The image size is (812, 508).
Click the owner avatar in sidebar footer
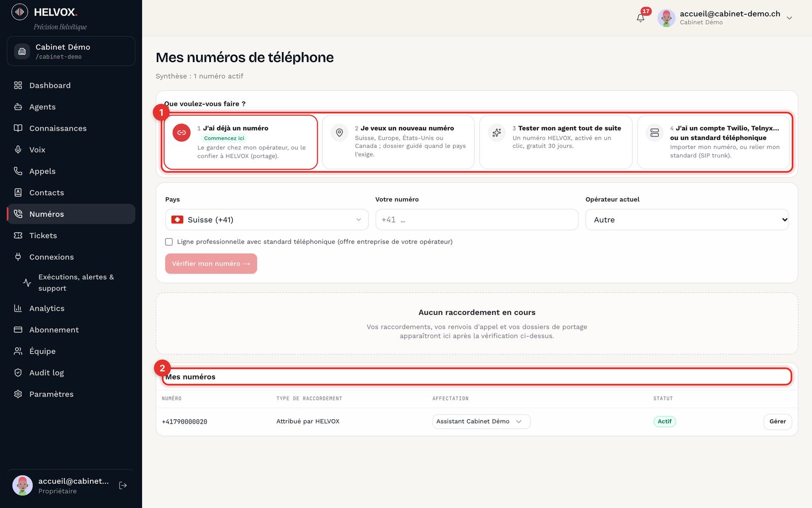pos(22,486)
